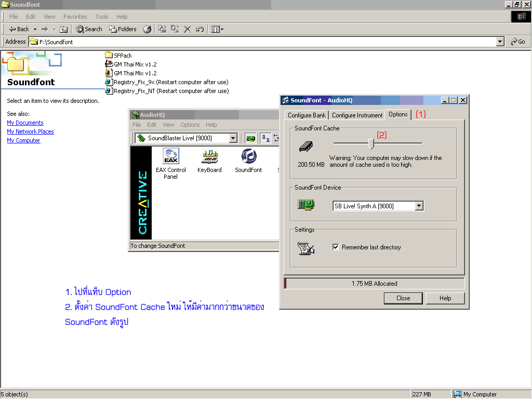Switch to the Configure Instrument tab
Screen dimensions: 532x399
pyautogui.click(x=357, y=115)
